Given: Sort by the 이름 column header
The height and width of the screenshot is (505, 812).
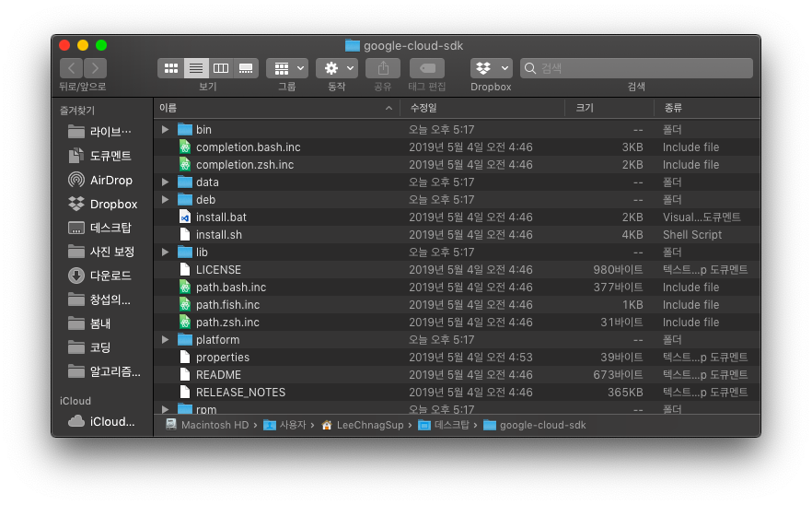Looking at the screenshot, I should coord(276,108).
